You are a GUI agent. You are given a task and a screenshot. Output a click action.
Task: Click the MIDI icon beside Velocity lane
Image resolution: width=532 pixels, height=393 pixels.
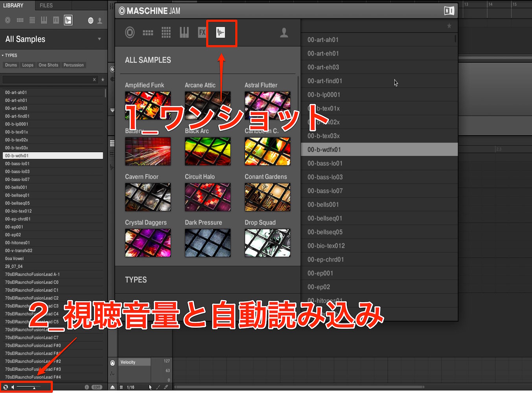pyautogui.click(x=112, y=363)
